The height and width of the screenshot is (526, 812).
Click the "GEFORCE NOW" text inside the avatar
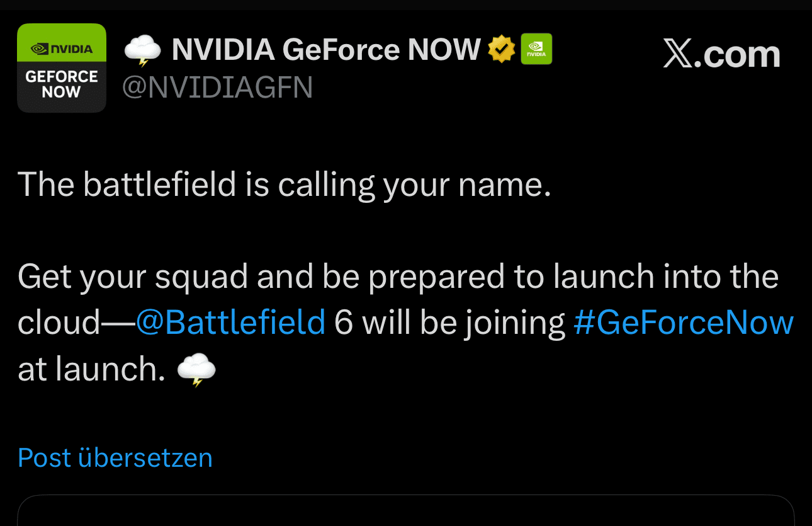click(62, 84)
